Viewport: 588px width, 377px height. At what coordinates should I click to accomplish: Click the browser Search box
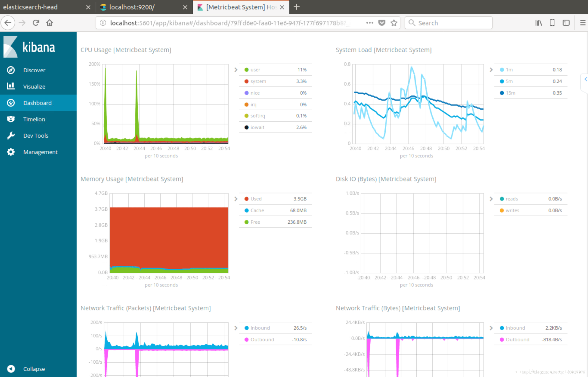pyautogui.click(x=449, y=23)
